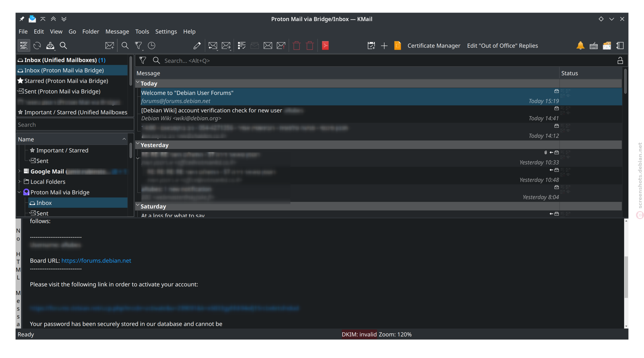This screenshot has width=644, height=358.
Task: Sort by the Status column header
Action: (x=591, y=73)
